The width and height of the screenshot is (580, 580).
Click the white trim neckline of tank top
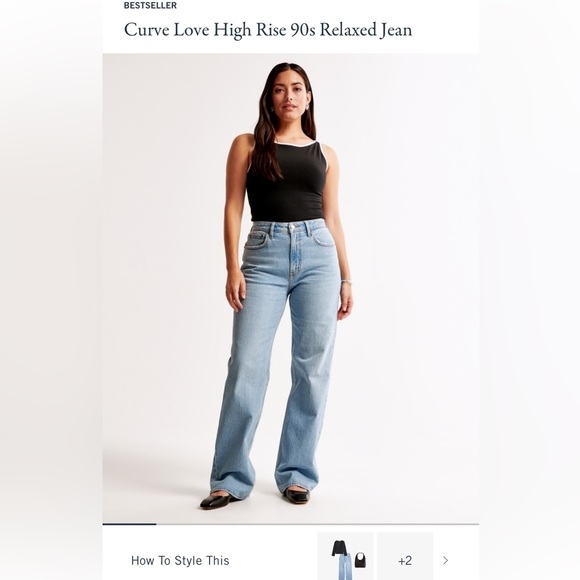[295, 144]
